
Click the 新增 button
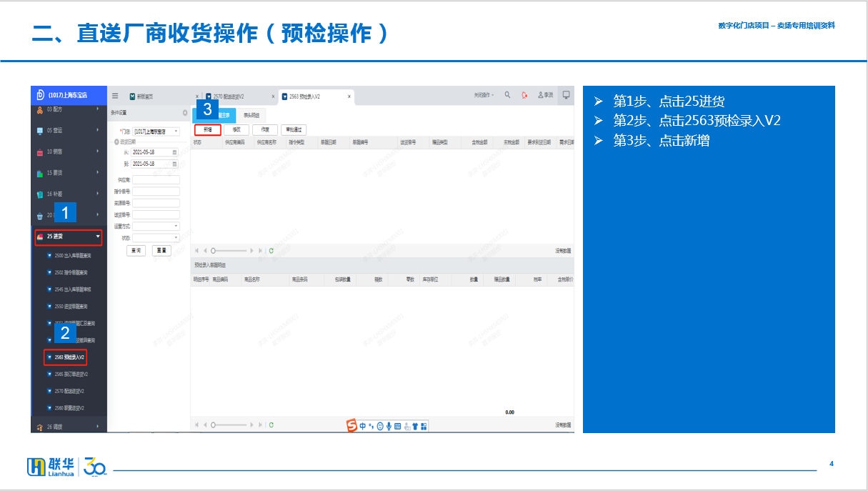(207, 130)
